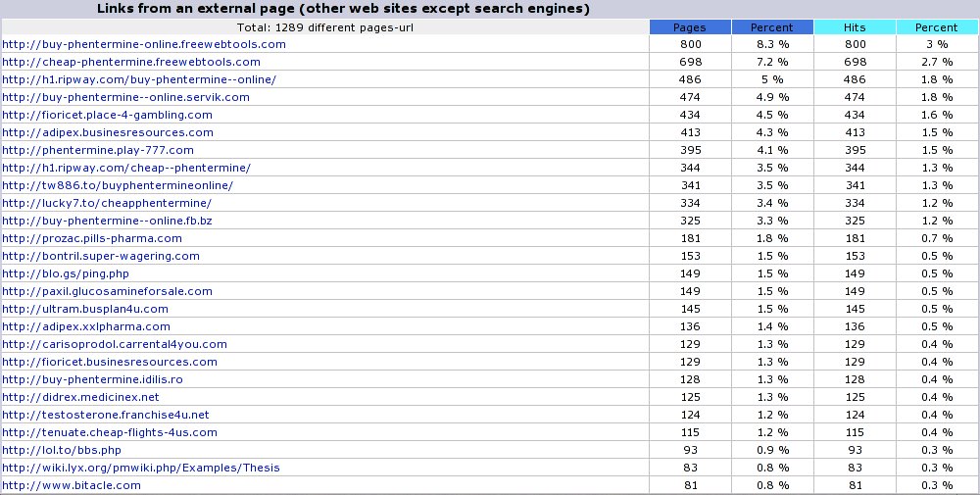The height and width of the screenshot is (495, 980).
Task: Open the buy-phentermine-online.freewebtools.com link
Action: tap(144, 44)
